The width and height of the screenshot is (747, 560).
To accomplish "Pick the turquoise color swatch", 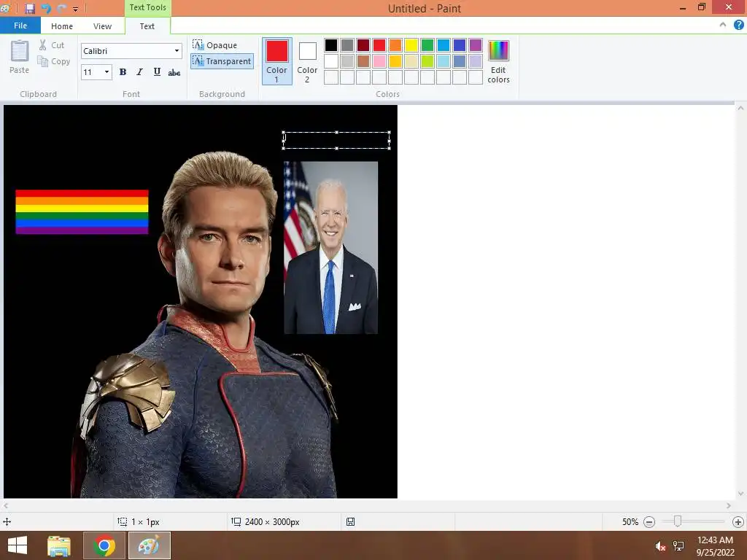I will click(x=444, y=45).
